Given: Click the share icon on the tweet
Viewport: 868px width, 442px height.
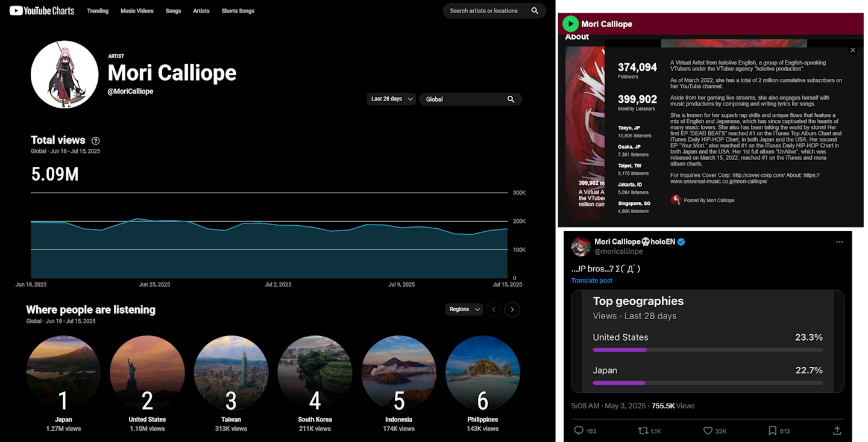Looking at the screenshot, I should pyautogui.click(x=837, y=431).
